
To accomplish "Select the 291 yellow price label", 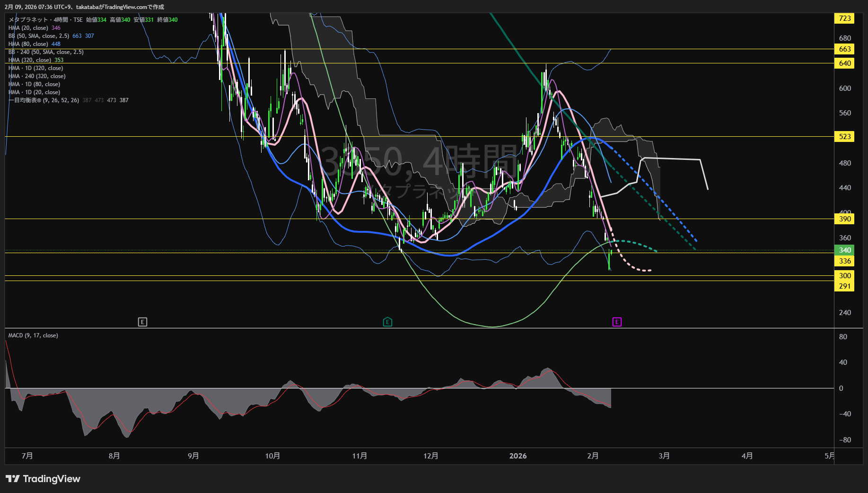I will click(x=844, y=286).
